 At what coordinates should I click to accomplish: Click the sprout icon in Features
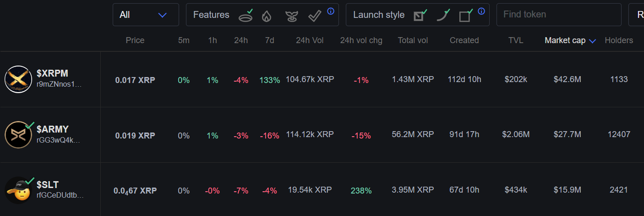point(290,17)
